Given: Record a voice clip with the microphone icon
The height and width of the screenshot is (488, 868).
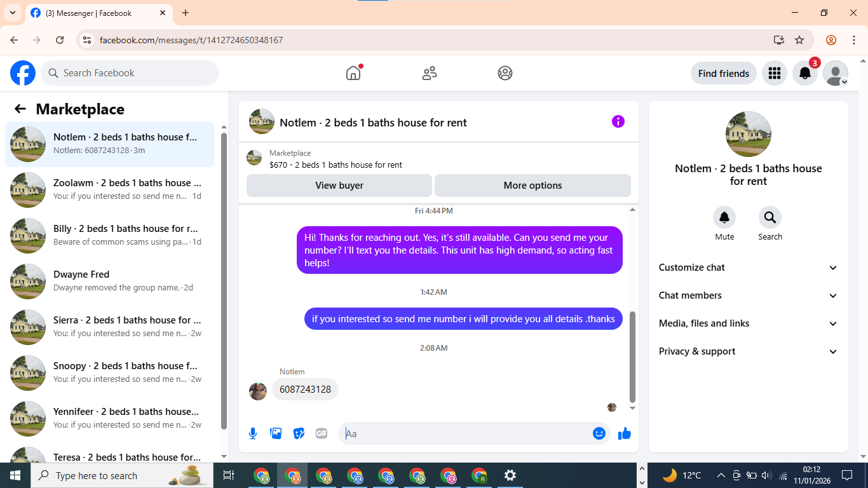Looking at the screenshot, I should coord(253,433).
